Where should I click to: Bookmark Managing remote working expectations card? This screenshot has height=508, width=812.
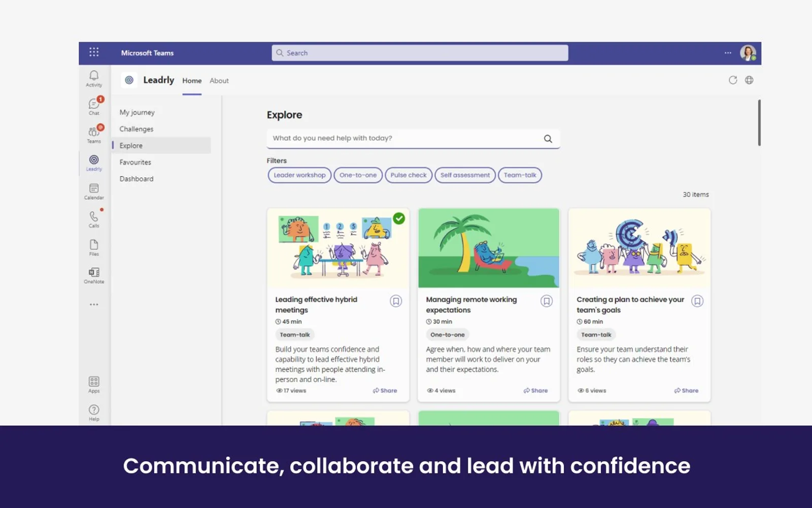coord(547,301)
